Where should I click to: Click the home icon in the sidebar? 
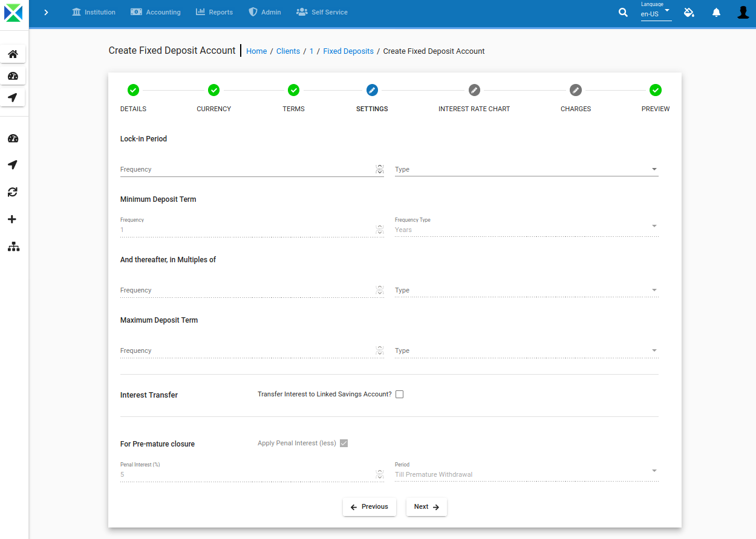click(13, 54)
